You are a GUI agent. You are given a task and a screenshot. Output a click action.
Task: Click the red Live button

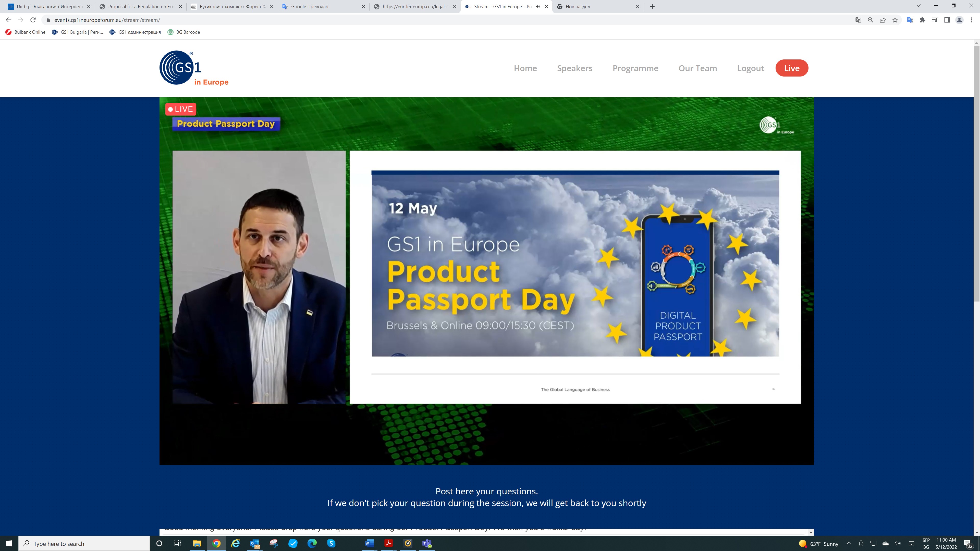click(792, 68)
